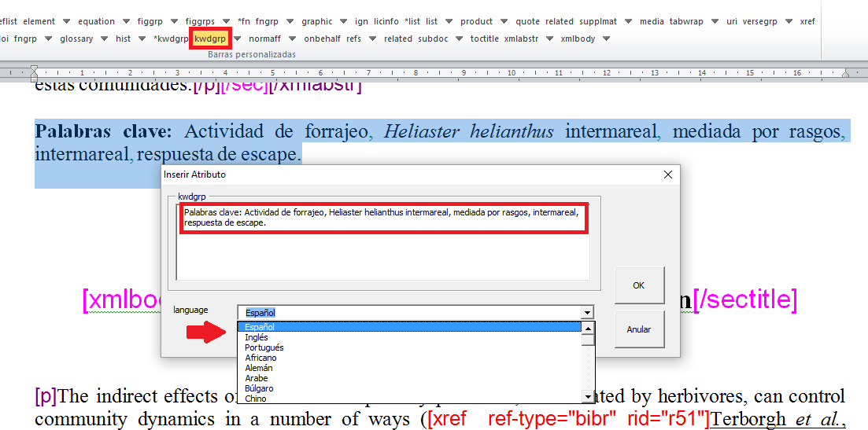Open the dropdown arrow beside graphic
Image resolution: width=868 pixels, height=430 pixels.
pos(341,21)
